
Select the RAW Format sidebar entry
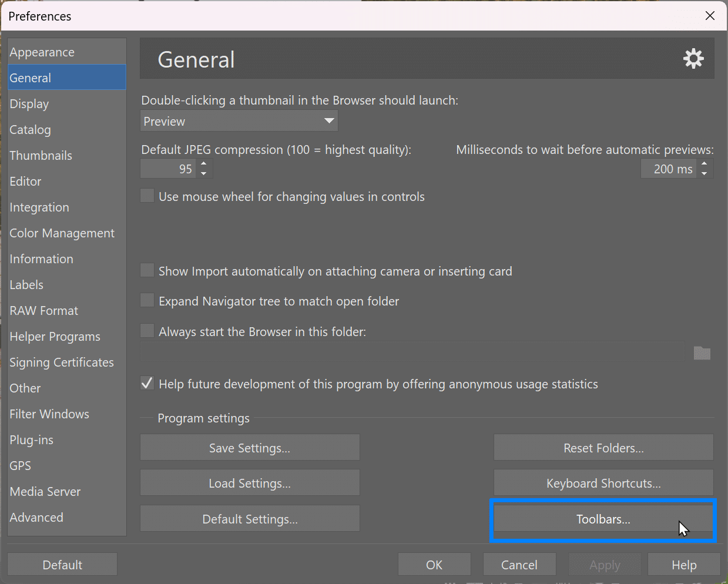click(43, 310)
